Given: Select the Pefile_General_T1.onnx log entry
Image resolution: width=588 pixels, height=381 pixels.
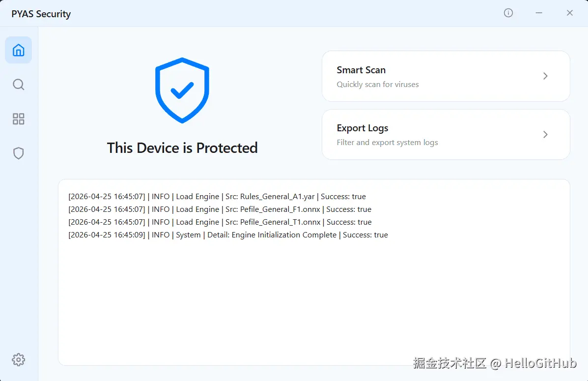Looking at the screenshot, I should [220, 222].
